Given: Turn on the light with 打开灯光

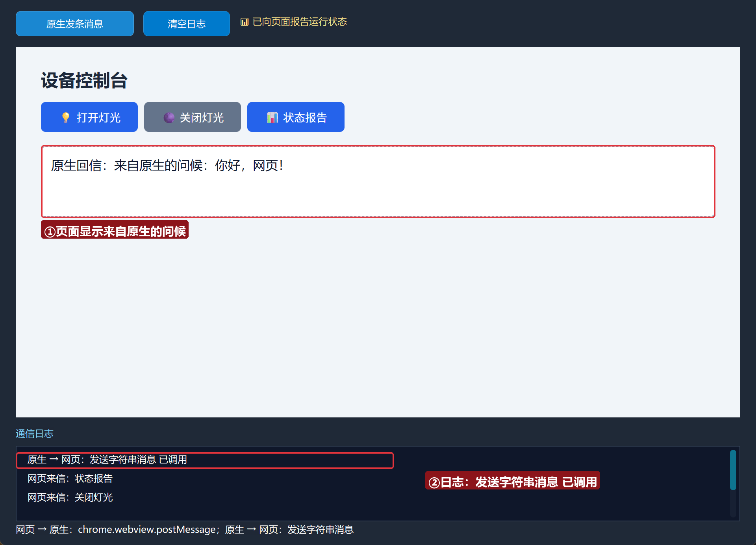Looking at the screenshot, I should (89, 117).
